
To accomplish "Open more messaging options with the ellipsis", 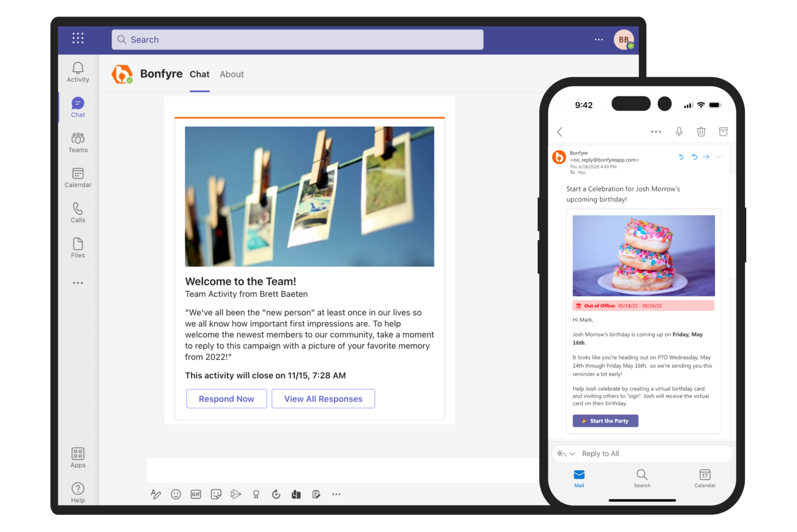I will point(336,494).
